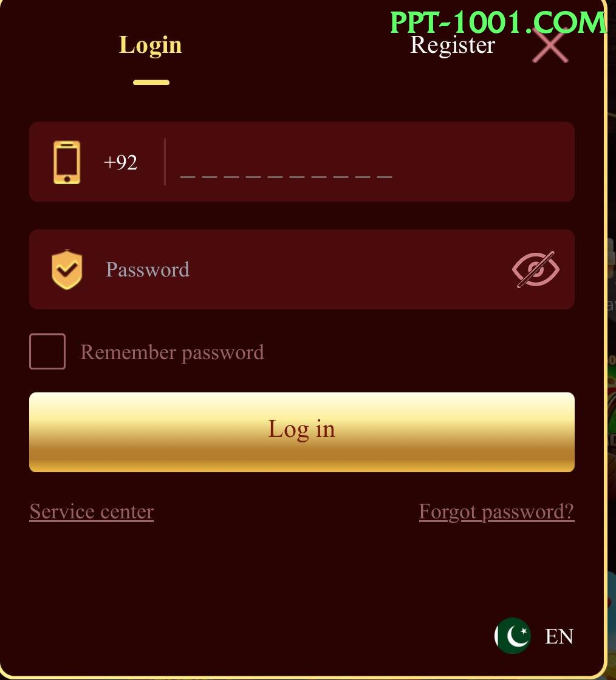Follow the Forgot password? link

[x=496, y=512]
